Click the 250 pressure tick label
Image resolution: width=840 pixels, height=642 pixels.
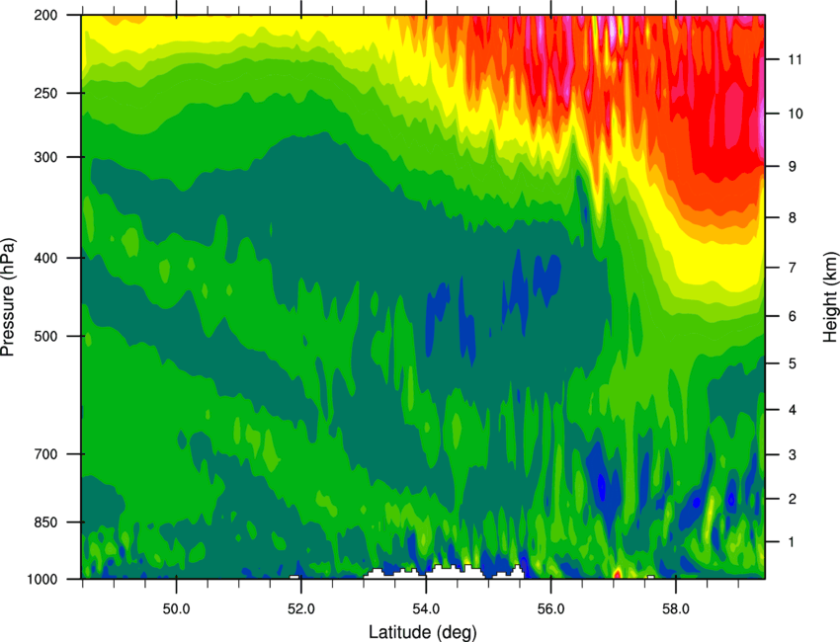tap(45, 93)
